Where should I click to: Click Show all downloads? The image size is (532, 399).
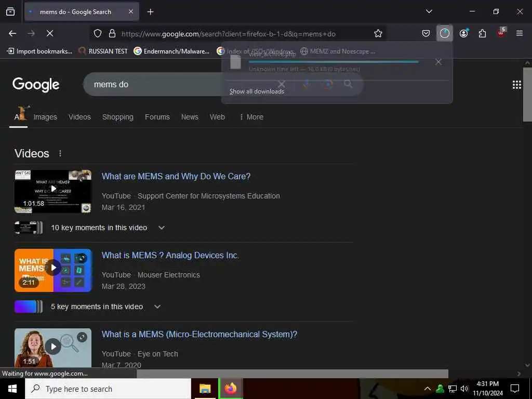257,91
